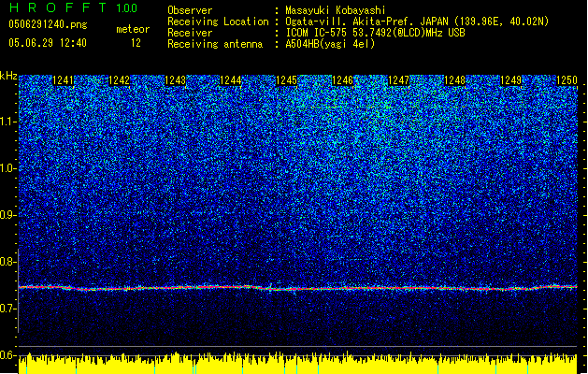588x374 pixels.
Task: Click the kHz axis unit label
Action: coord(8,76)
